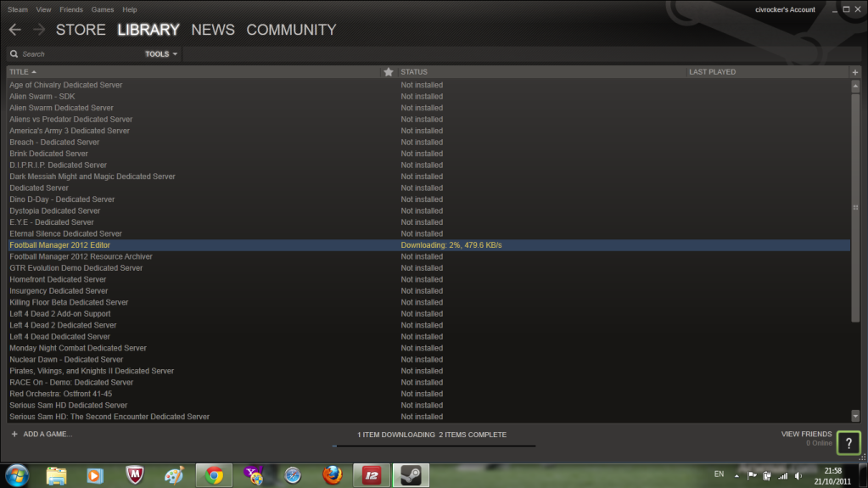
Task: Open the Friends menu
Action: coord(71,9)
